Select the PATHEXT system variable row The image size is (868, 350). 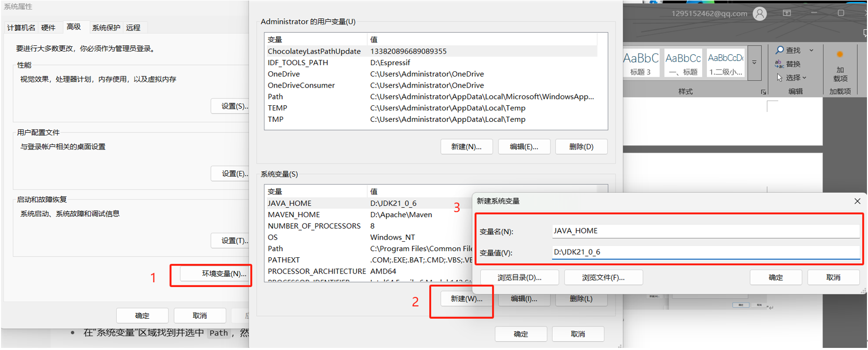coord(369,260)
